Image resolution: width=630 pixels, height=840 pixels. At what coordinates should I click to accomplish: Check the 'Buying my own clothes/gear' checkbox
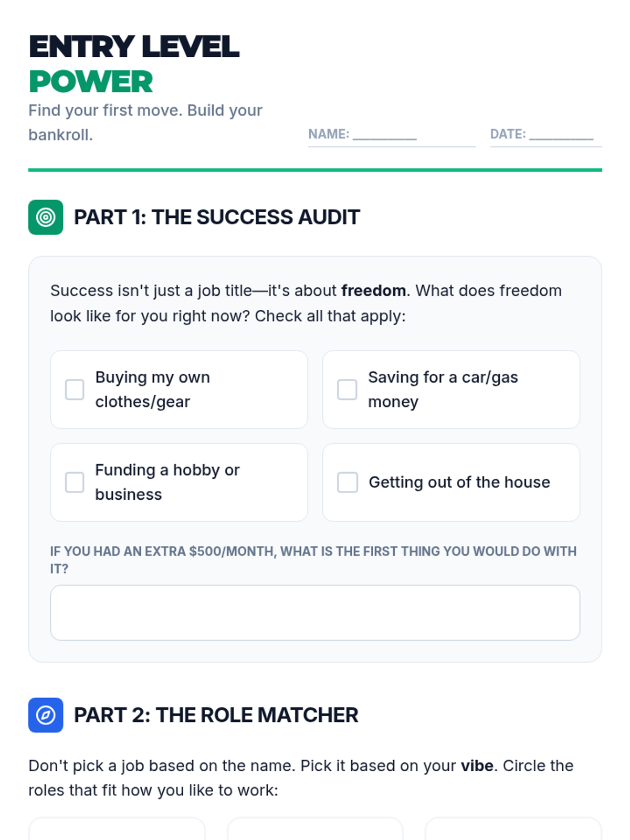pos(75,390)
